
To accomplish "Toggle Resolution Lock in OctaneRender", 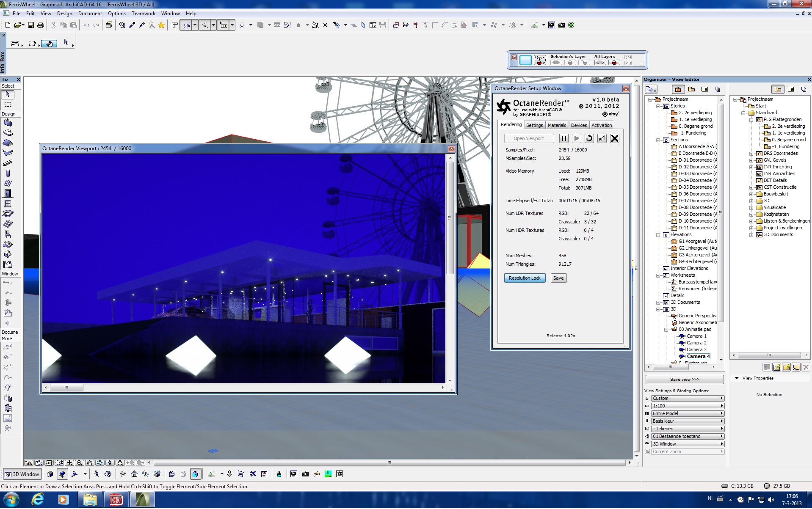I will [525, 278].
